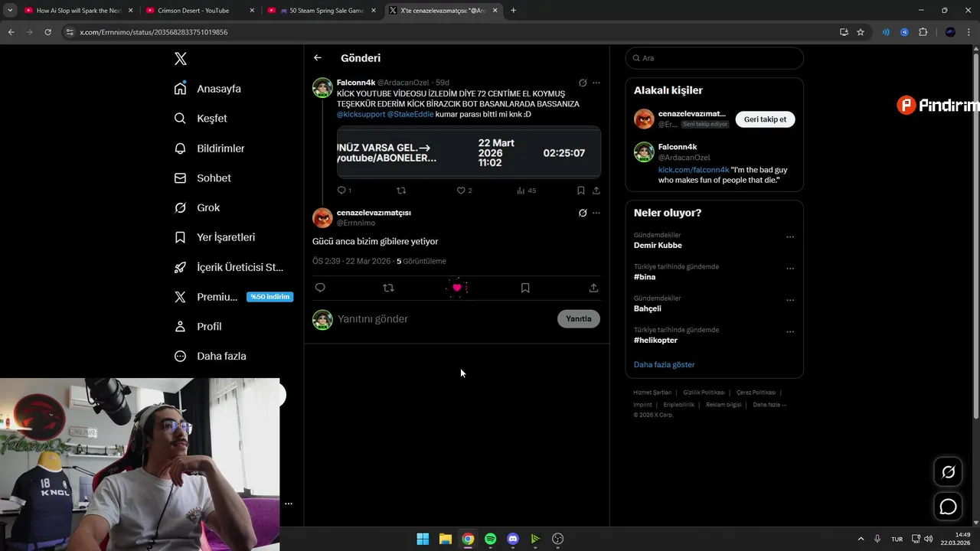Viewport: 980px width, 551px height.
Task: Click reply icon on Falconn4k's post
Action: pyautogui.click(x=341, y=191)
